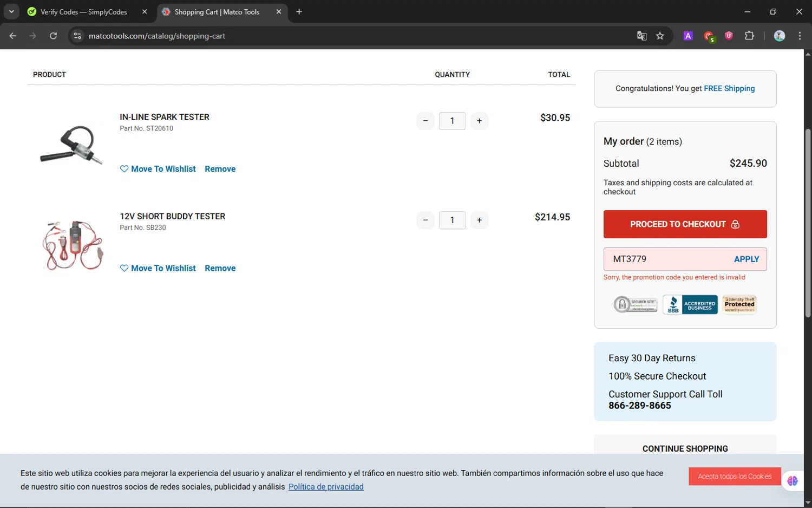Image resolution: width=812 pixels, height=508 pixels.
Task: Open the Política de privacidad link
Action: pos(326,487)
